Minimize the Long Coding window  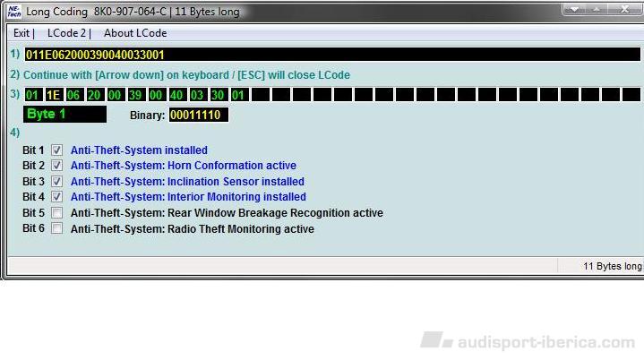click(575, 9)
